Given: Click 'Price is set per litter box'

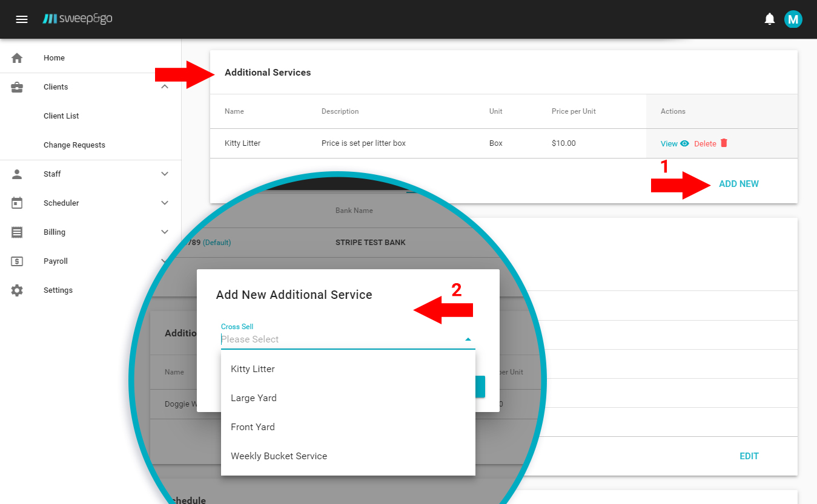Looking at the screenshot, I should point(363,143).
